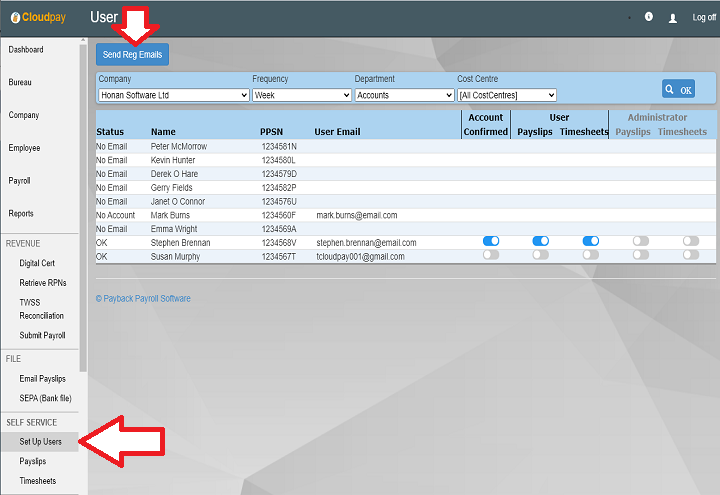Image resolution: width=720 pixels, height=495 pixels.
Task: Expand the Cost Centre dropdown
Action: pyautogui.click(x=506, y=95)
